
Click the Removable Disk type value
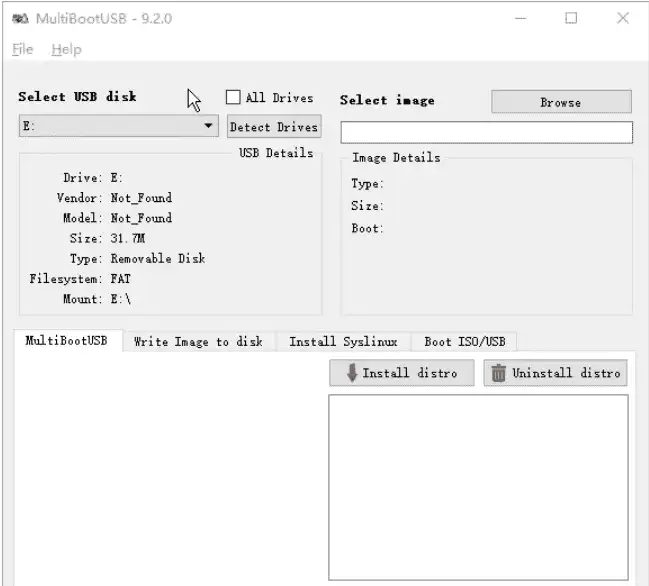[158, 259]
